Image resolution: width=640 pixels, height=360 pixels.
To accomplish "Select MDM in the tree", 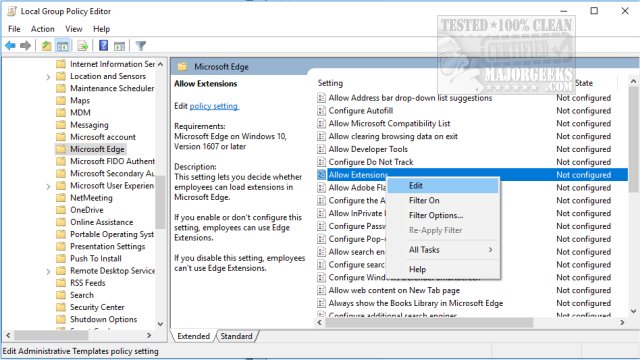I will pyautogui.click(x=80, y=113).
